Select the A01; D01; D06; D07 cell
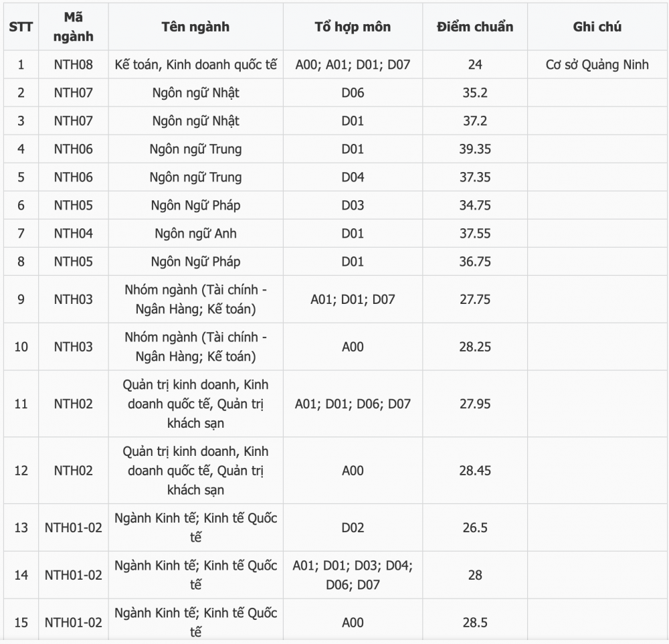 [353, 404]
